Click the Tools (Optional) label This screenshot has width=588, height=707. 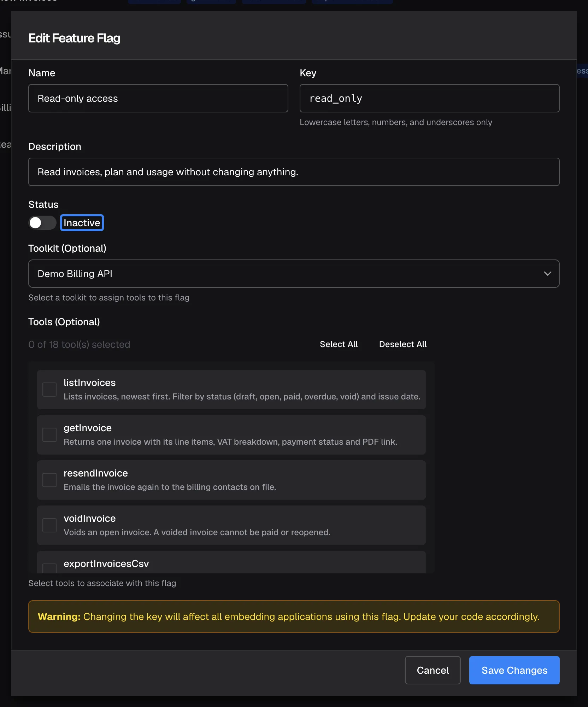point(64,322)
